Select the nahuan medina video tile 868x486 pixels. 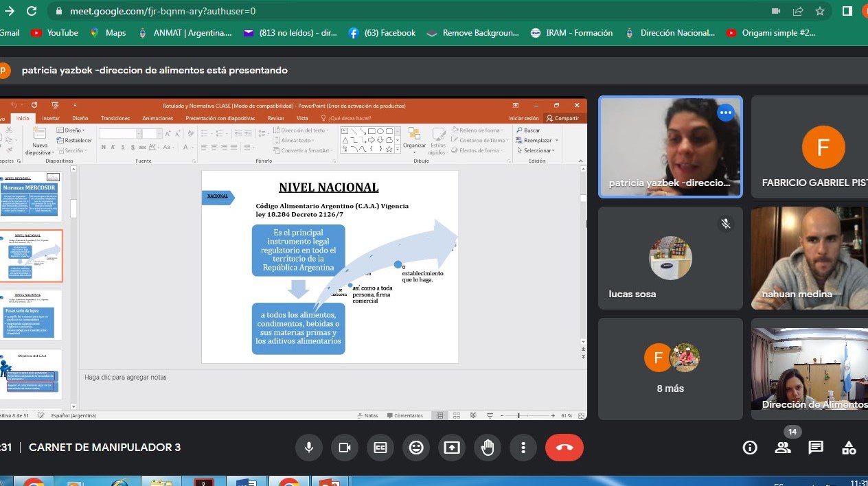tap(809, 257)
